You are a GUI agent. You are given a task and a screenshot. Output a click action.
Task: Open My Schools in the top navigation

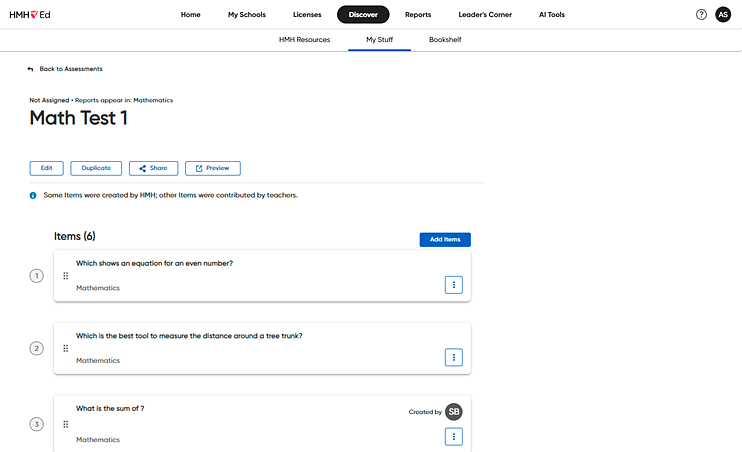(247, 15)
